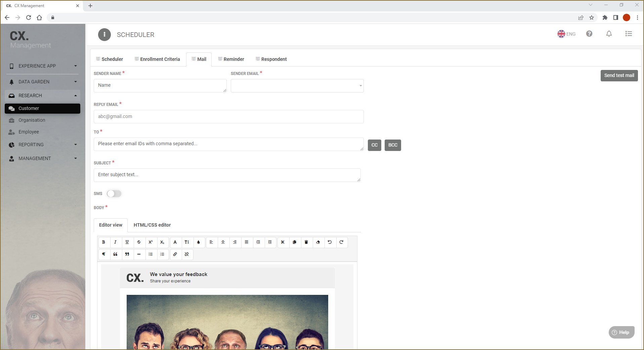The width and height of the screenshot is (644, 350).
Task: Bookmark this page with the star icon
Action: click(592, 17)
